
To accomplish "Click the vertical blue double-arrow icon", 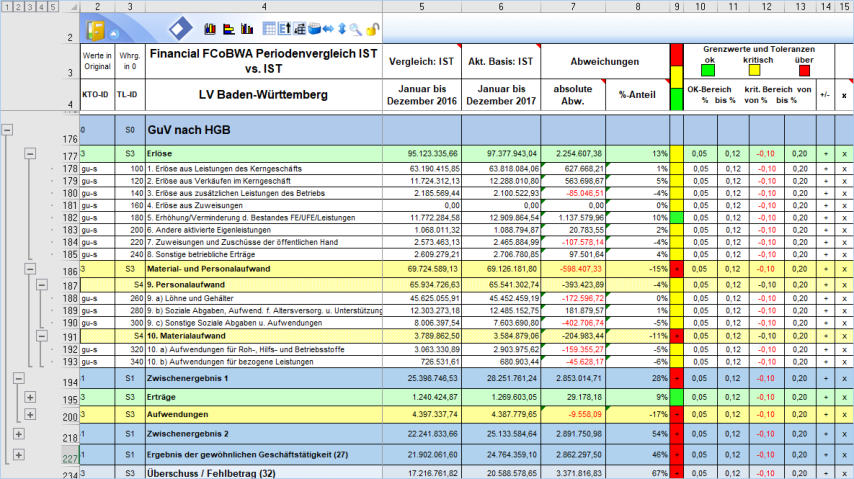I will click(342, 29).
